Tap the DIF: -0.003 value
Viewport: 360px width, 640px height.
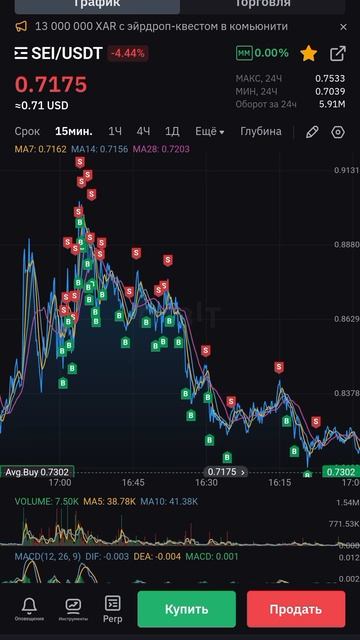(107, 557)
